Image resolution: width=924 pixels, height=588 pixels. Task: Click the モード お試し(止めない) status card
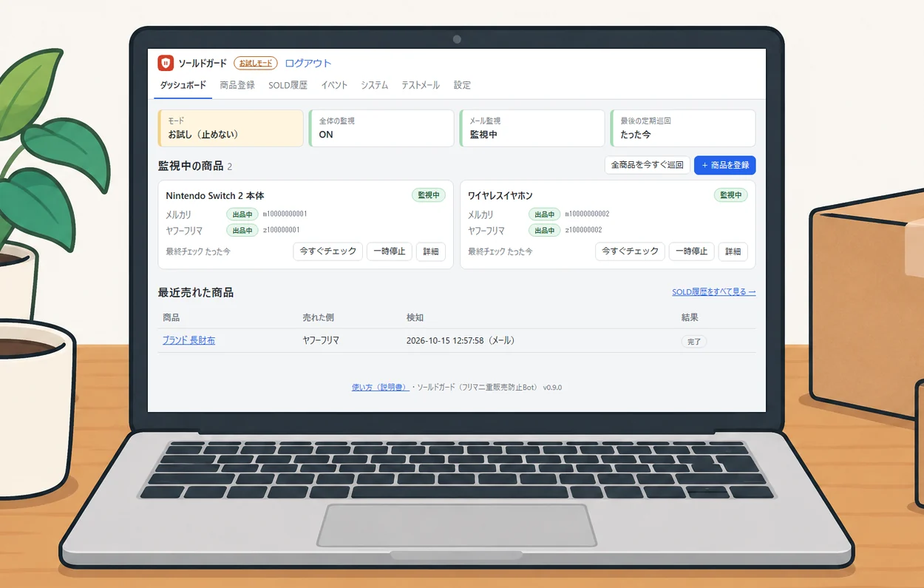[x=231, y=128]
